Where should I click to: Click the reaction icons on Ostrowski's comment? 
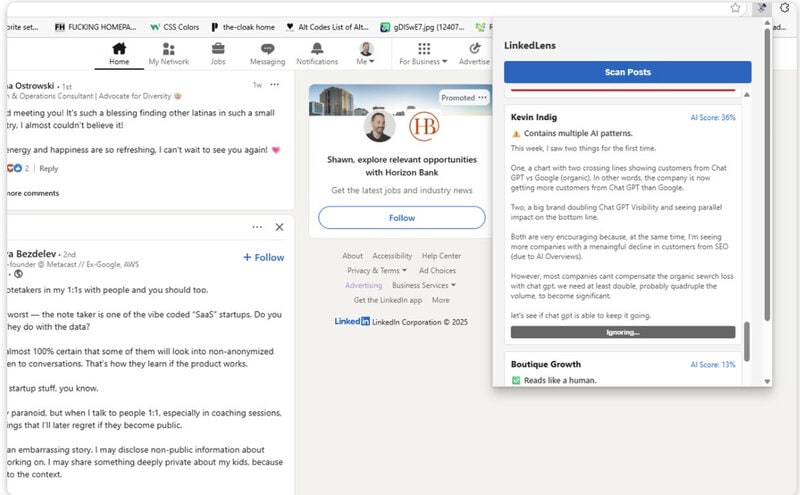(14, 168)
